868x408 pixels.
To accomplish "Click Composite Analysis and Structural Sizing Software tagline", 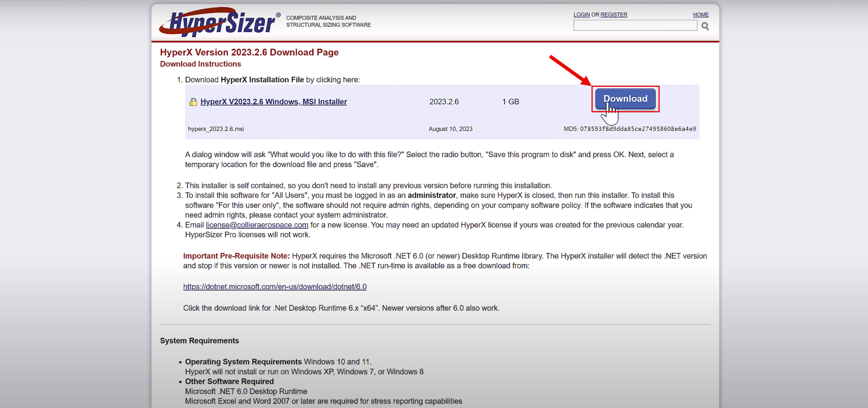I will 328,21.
